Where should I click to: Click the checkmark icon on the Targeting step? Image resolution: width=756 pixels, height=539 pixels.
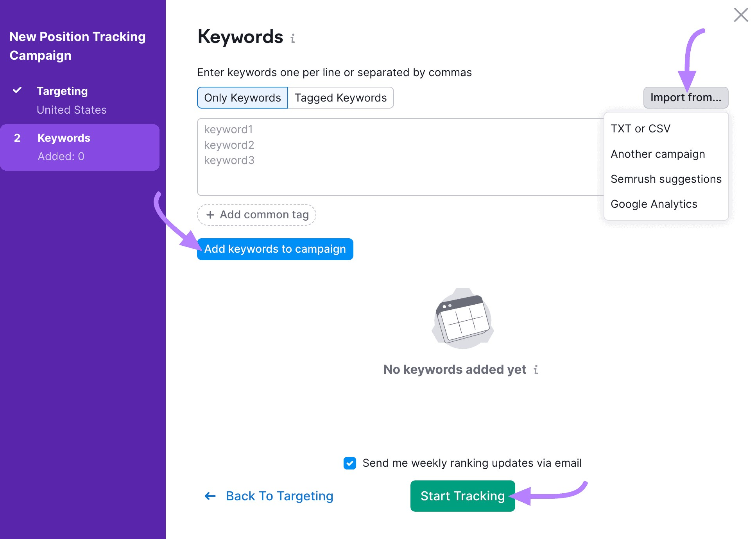pyautogui.click(x=17, y=90)
